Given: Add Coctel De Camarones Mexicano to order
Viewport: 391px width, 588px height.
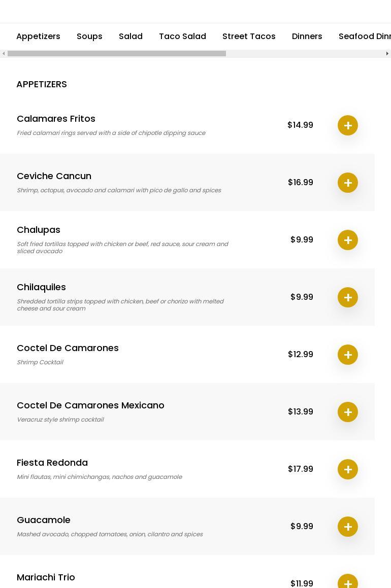Looking at the screenshot, I should (348, 412).
